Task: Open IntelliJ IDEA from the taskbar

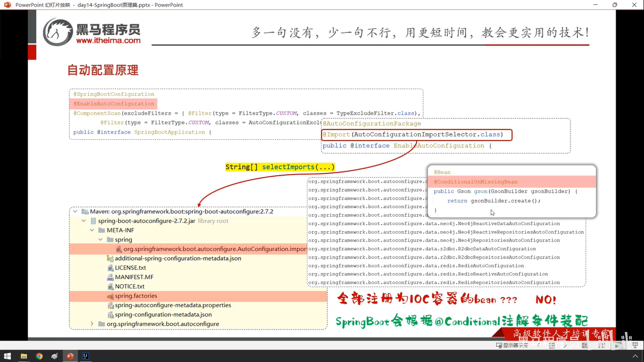Action: pyautogui.click(x=85, y=356)
